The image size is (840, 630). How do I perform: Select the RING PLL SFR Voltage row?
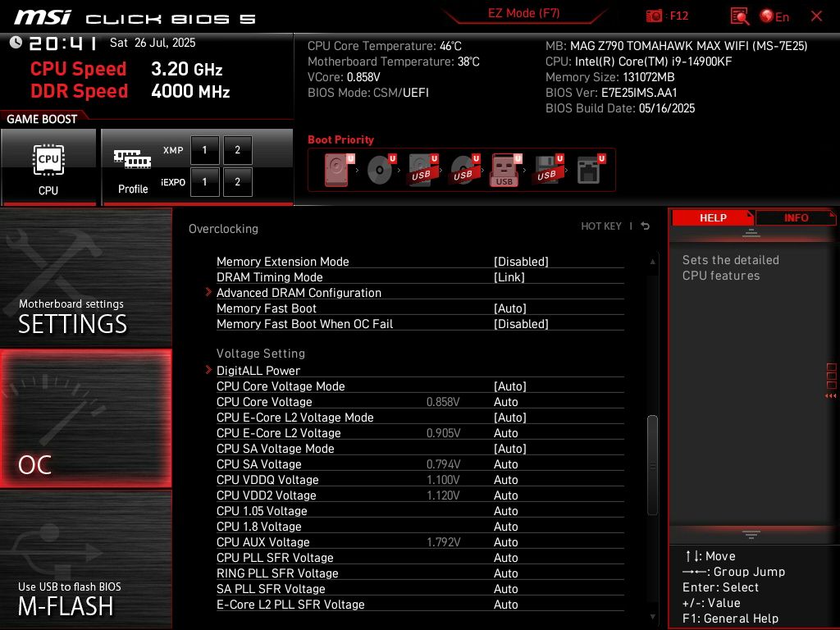420,573
